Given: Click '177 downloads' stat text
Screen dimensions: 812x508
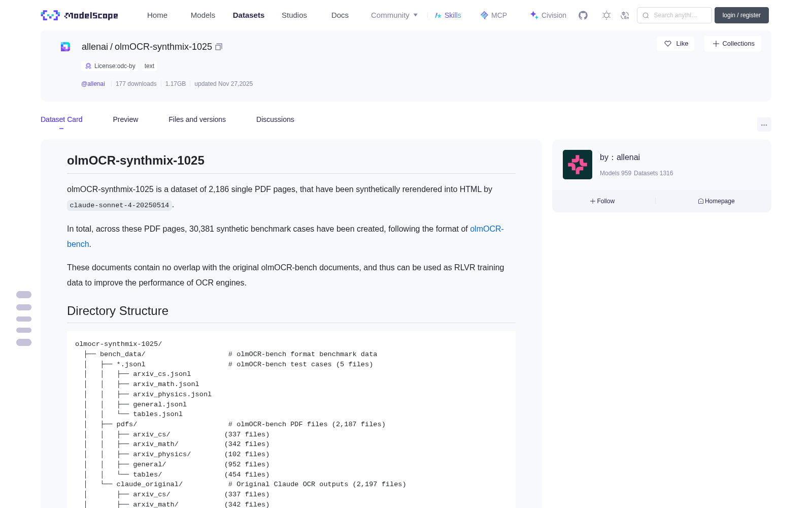Looking at the screenshot, I should click(x=136, y=84).
